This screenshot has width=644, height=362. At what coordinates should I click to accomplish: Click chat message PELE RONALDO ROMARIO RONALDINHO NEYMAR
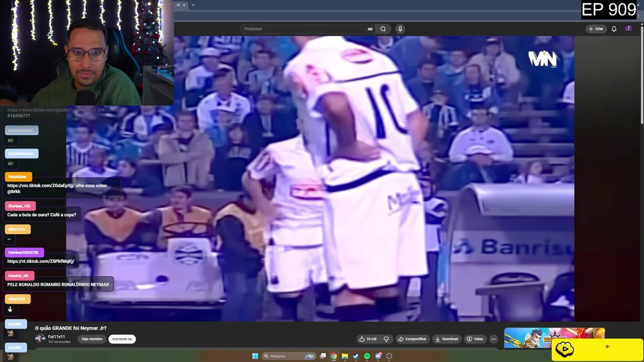coord(58,285)
